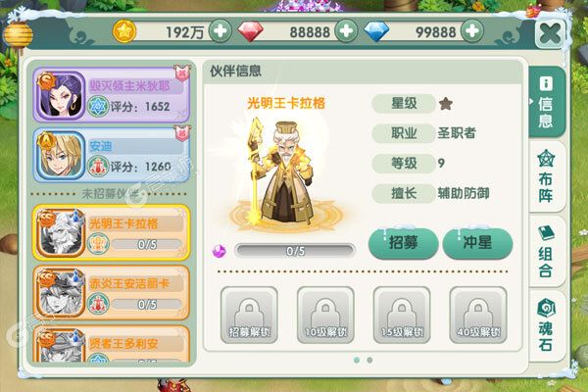Click the red ruby currency icon
This screenshot has width=588, height=392.
(x=251, y=31)
